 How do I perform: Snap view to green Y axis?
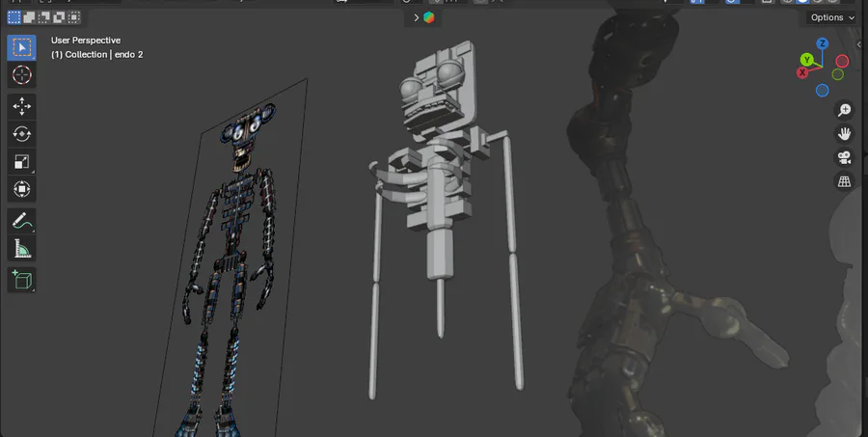tap(807, 60)
